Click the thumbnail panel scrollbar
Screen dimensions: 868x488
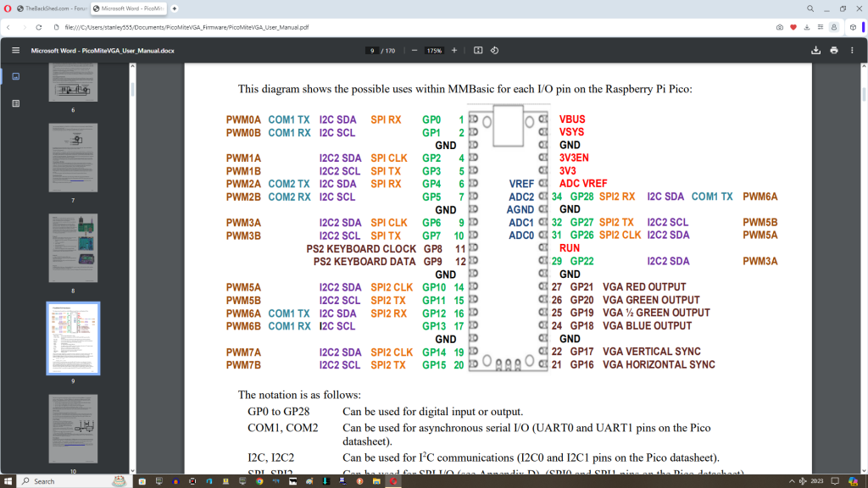(x=132, y=89)
